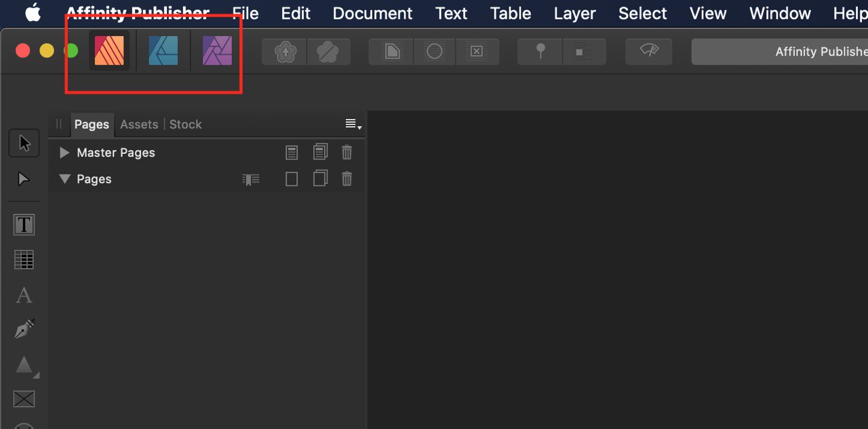
Task: Click the circle toolbar icon
Action: tap(434, 52)
